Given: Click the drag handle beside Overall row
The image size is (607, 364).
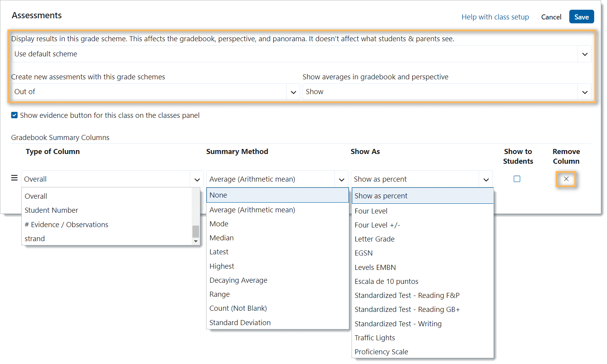Looking at the screenshot, I should click(14, 178).
